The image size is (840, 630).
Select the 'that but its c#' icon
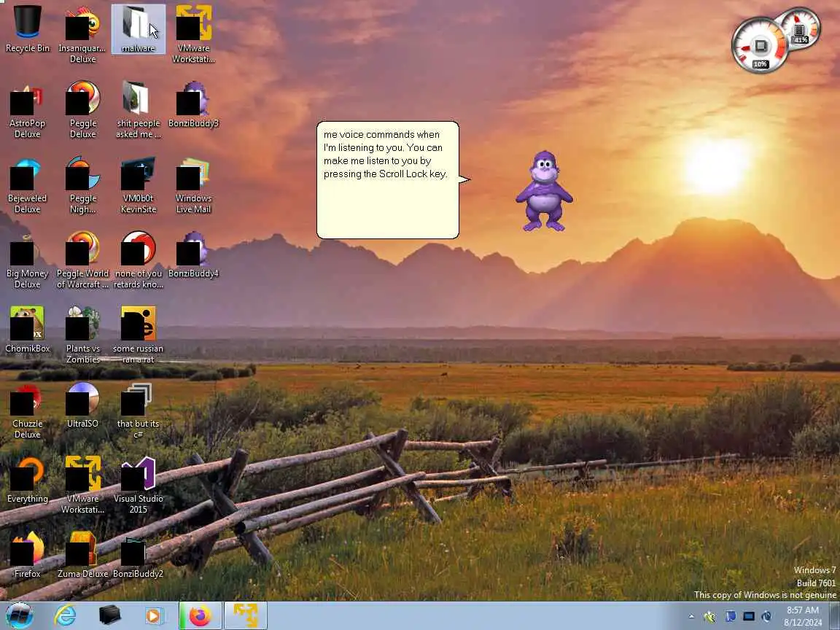pyautogui.click(x=139, y=411)
